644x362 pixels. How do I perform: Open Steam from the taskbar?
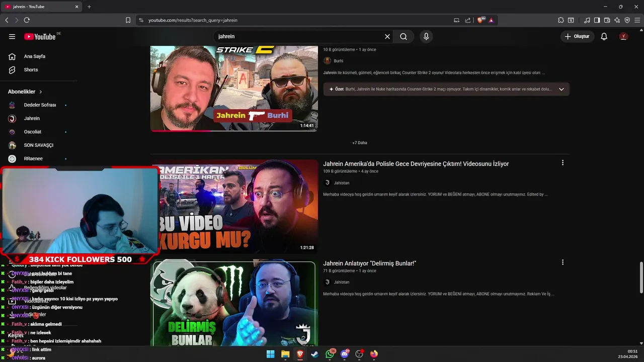(314, 354)
